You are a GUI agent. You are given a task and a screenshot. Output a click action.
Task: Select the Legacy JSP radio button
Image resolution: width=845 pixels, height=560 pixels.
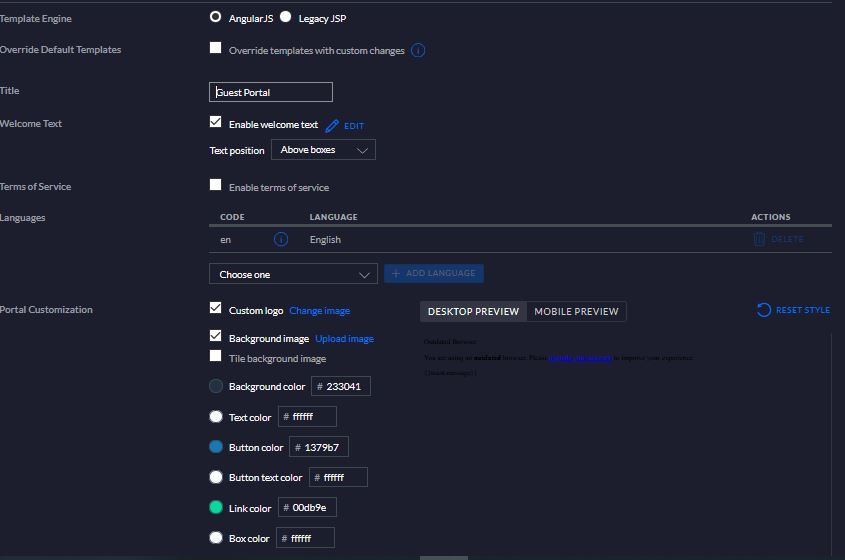point(286,17)
